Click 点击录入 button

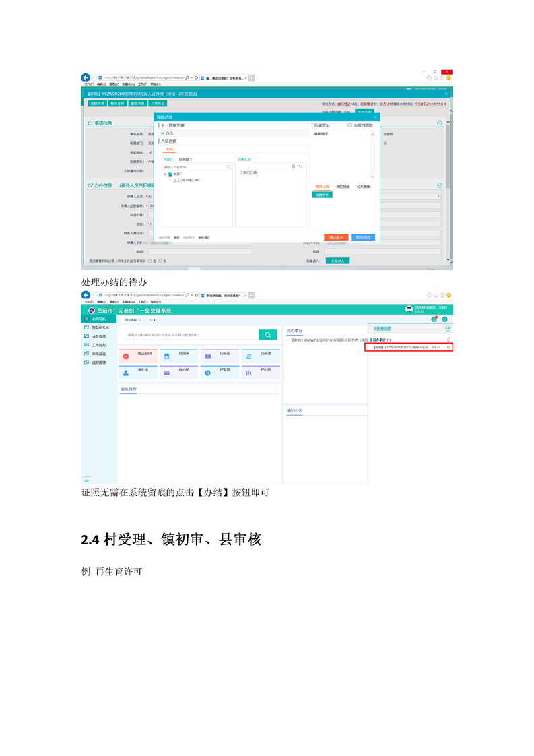click(x=337, y=261)
